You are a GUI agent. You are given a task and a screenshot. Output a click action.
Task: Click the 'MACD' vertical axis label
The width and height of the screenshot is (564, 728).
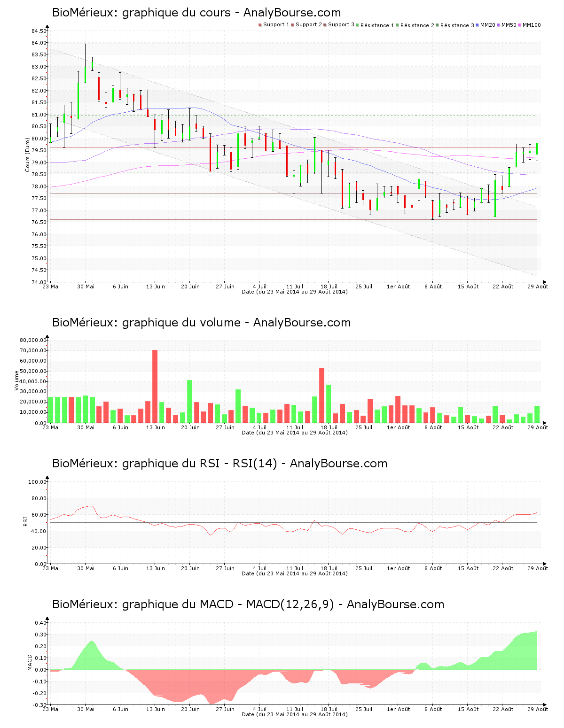point(30,662)
